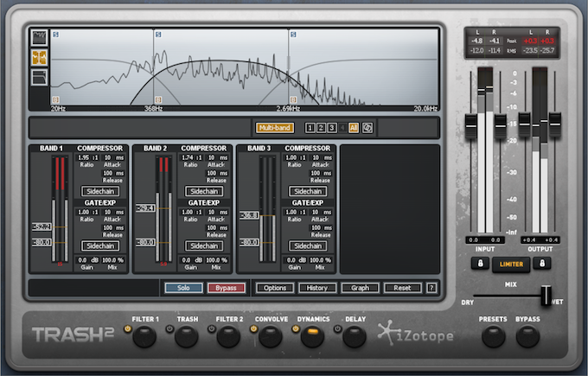Show All bands
Screen dimensions: 588x376
point(354,128)
